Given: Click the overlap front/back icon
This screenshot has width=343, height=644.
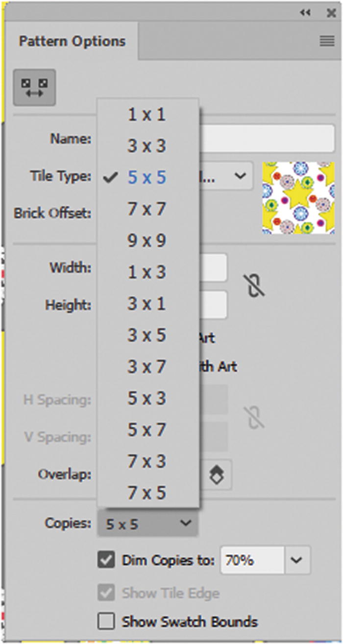Looking at the screenshot, I should click(x=217, y=475).
